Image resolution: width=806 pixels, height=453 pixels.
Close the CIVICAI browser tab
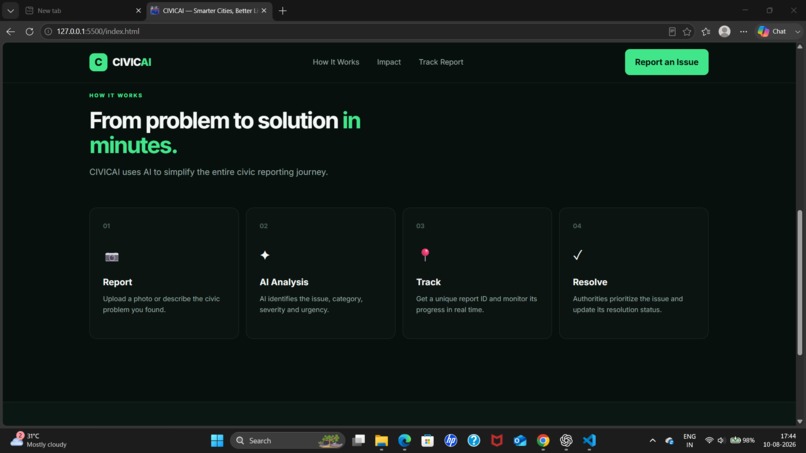(x=264, y=11)
